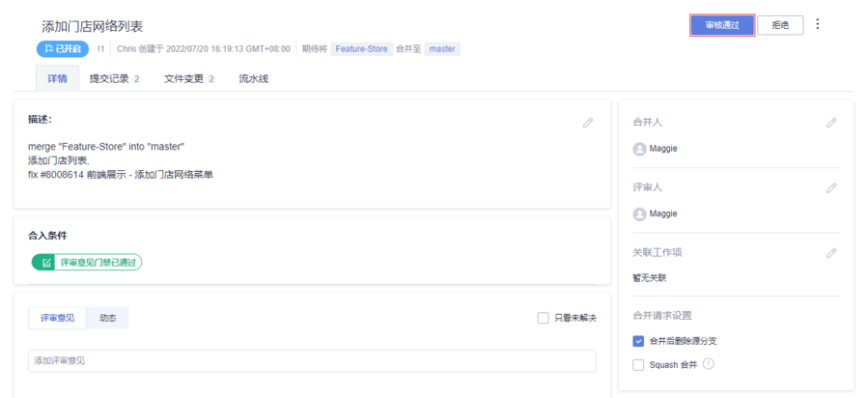Click the 合并请求设置 heading
This screenshot has width=868, height=398.
click(x=662, y=316)
